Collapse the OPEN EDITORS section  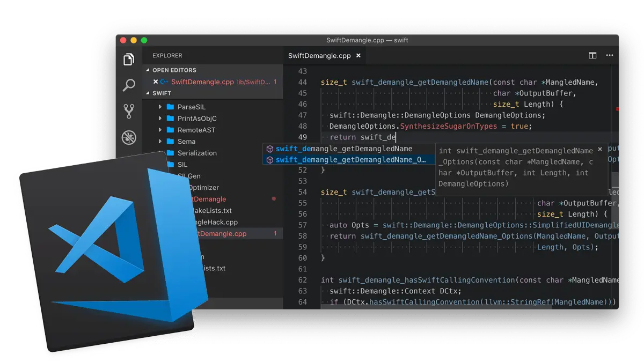(x=148, y=70)
